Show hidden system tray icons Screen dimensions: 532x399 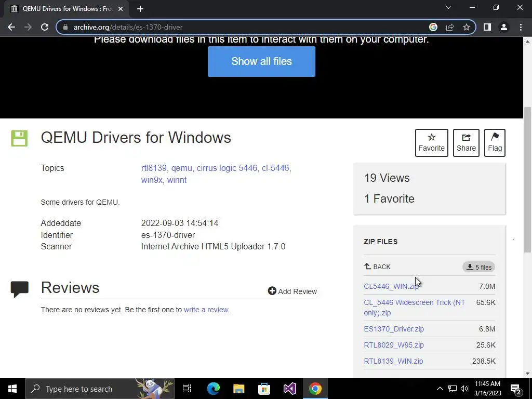[x=440, y=389]
